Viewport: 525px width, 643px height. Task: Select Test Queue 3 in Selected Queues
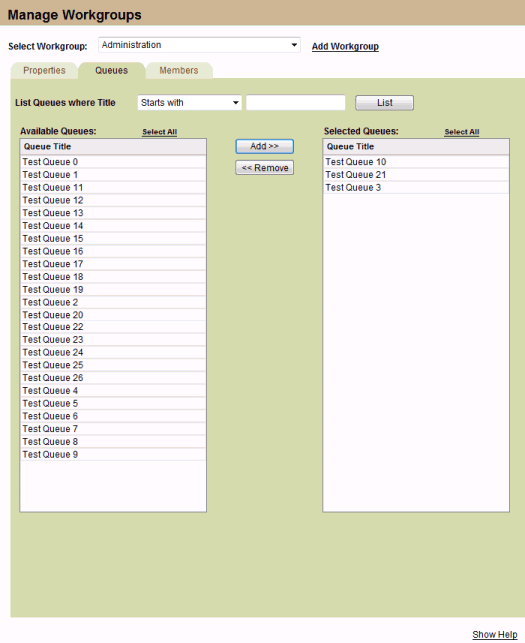416,187
